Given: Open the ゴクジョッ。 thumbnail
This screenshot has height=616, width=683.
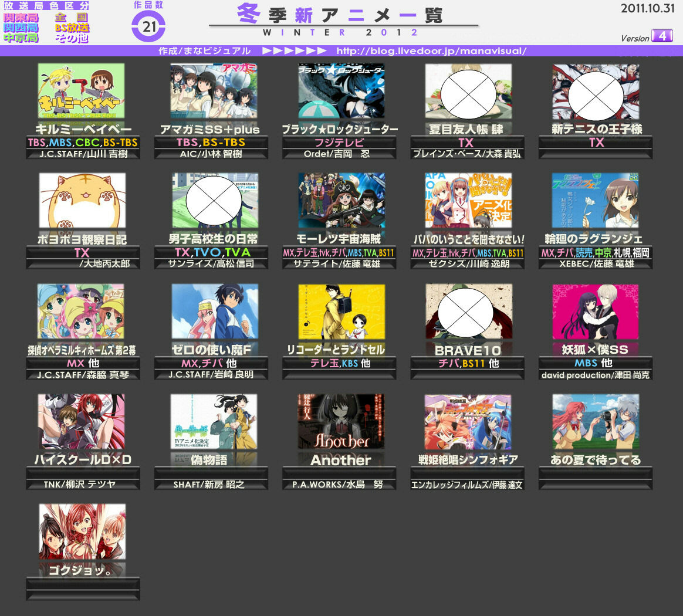Looking at the screenshot, I should [x=82, y=532].
